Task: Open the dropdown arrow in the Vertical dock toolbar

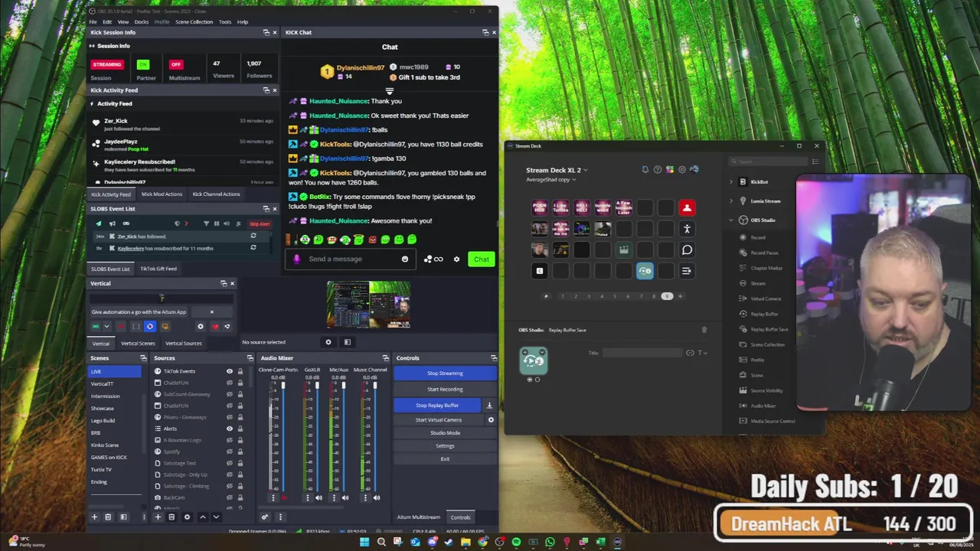Action: 106,327
